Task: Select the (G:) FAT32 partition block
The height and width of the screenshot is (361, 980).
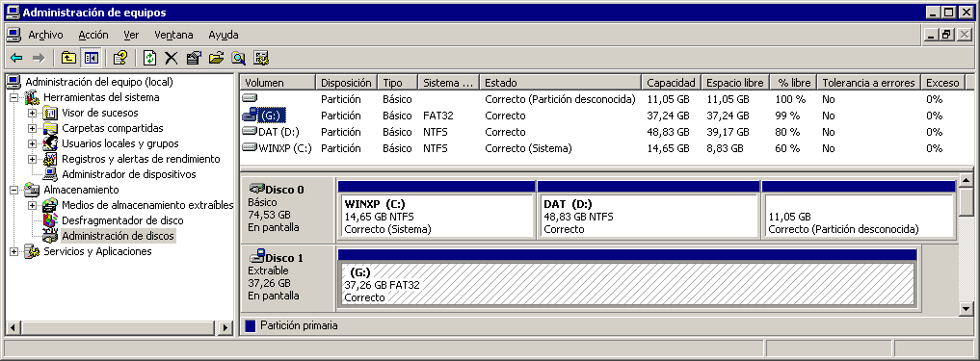Action: pyautogui.click(x=627, y=284)
